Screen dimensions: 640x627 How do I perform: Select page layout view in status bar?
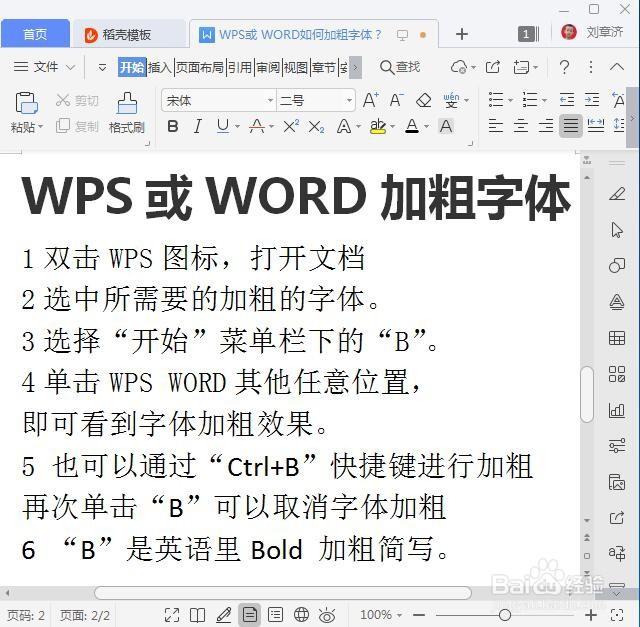249,614
